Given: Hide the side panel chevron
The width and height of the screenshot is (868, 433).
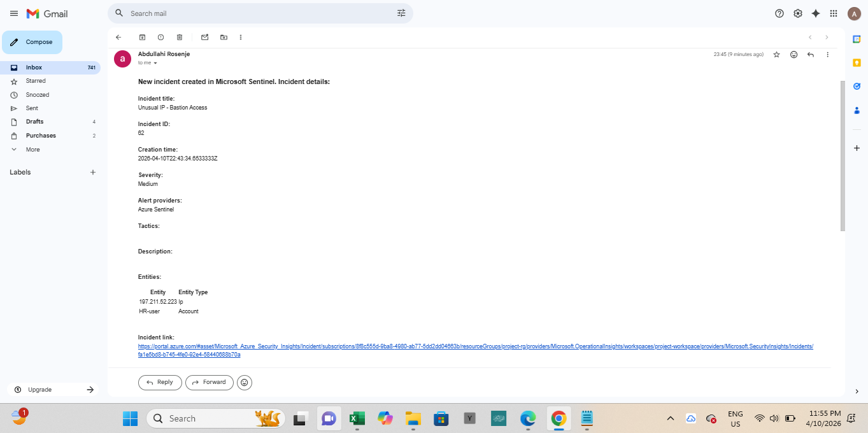Looking at the screenshot, I should click(857, 391).
